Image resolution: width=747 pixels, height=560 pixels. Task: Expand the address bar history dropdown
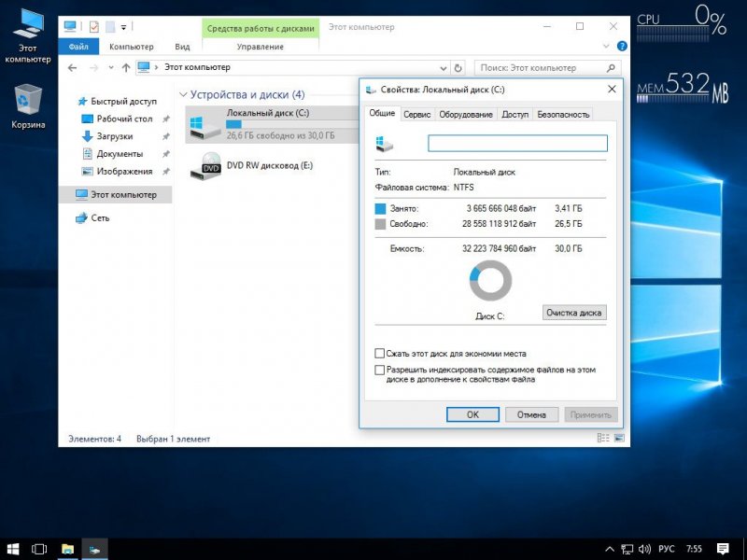tap(443, 68)
